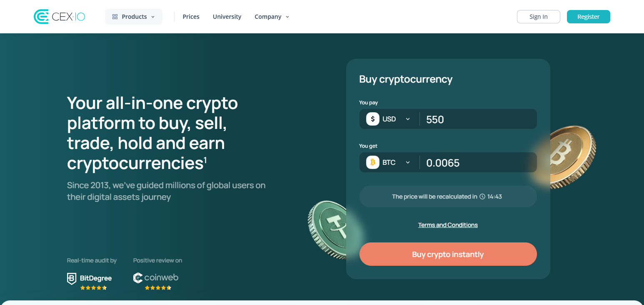The width and height of the screenshot is (644, 305).
Task: Click Sign In
Action: click(538, 16)
